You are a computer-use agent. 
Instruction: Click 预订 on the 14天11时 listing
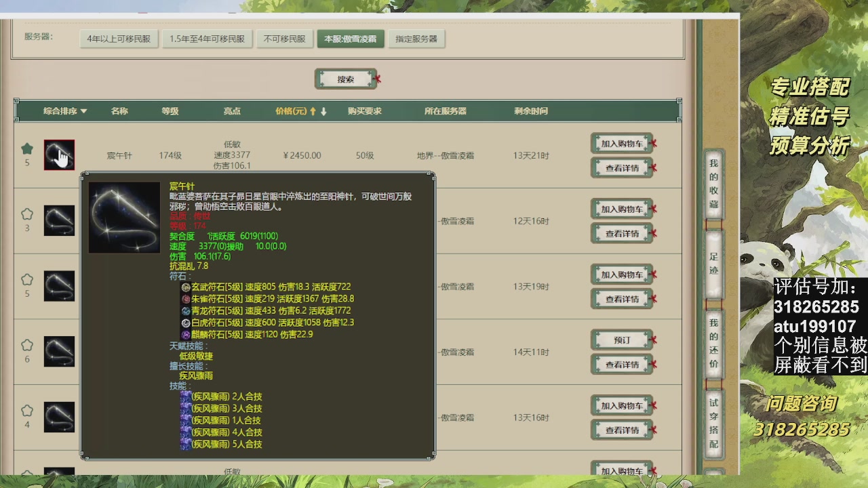pyautogui.click(x=621, y=340)
